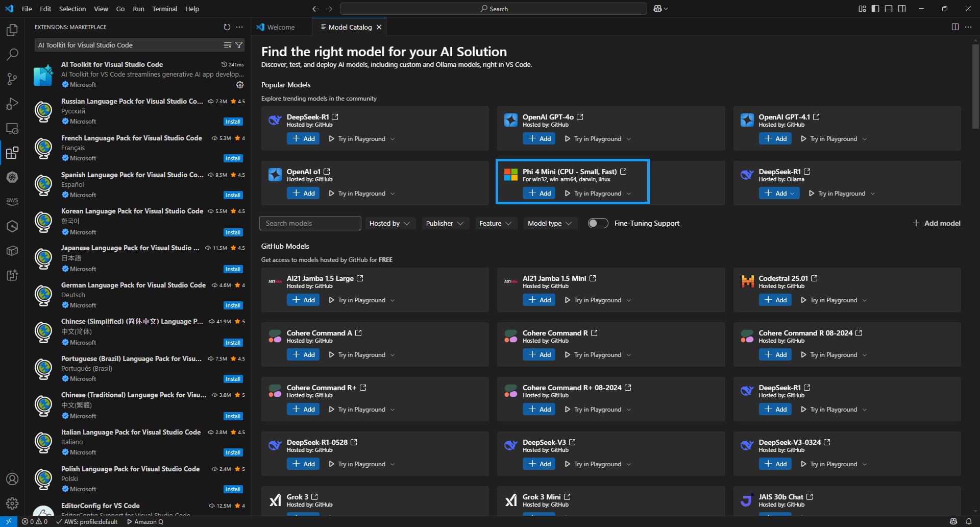Add the OpenAI o1 model

point(303,194)
